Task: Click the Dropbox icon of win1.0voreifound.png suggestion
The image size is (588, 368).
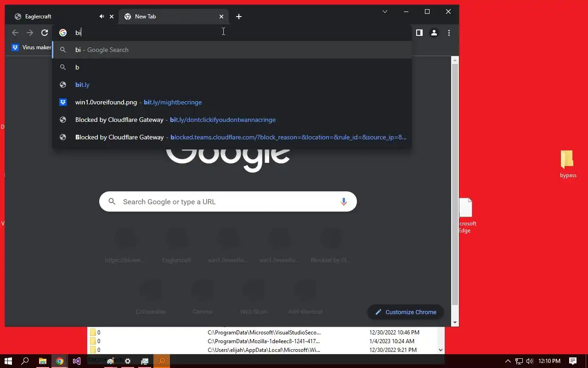Action: click(63, 102)
